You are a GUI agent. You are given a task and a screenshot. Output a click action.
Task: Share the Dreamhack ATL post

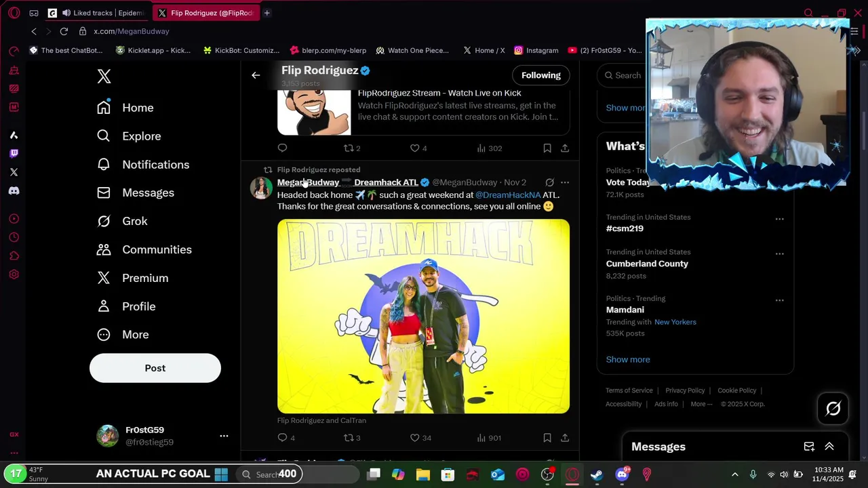pos(565,438)
